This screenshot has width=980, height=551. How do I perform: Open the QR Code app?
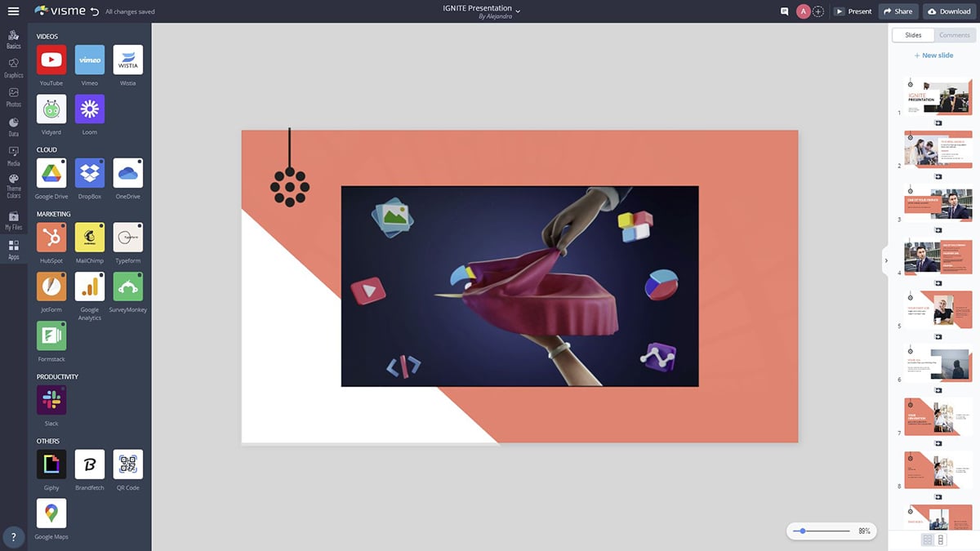pos(128,464)
